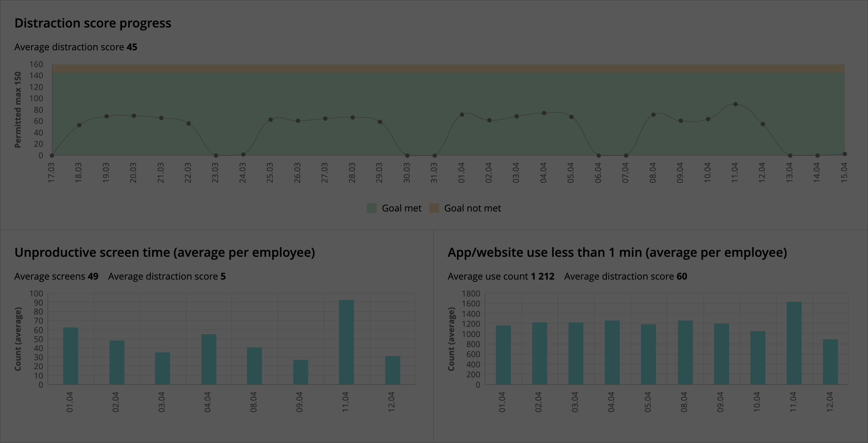Toggle the 'Goal met' legend swatch
The width and height of the screenshot is (868, 443).
[x=371, y=208]
